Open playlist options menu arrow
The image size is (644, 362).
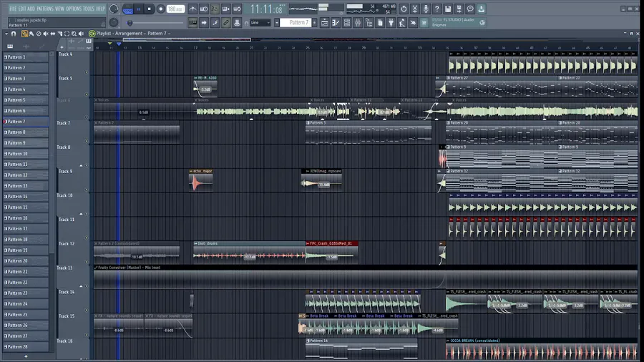[x=6, y=34]
